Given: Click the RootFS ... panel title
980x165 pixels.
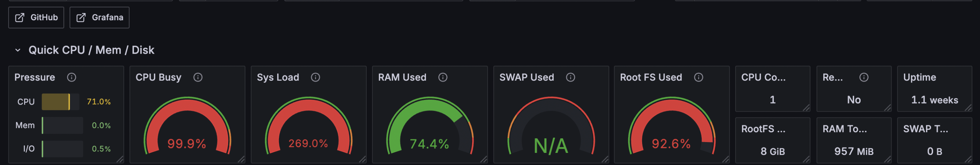Looking at the screenshot, I should [x=763, y=129].
